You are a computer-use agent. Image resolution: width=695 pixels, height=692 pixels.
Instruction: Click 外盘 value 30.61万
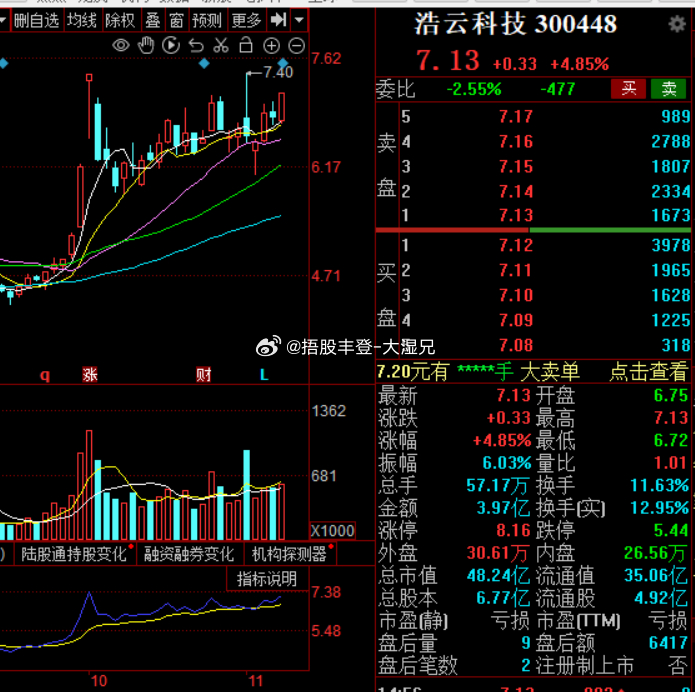coord(497,553)
